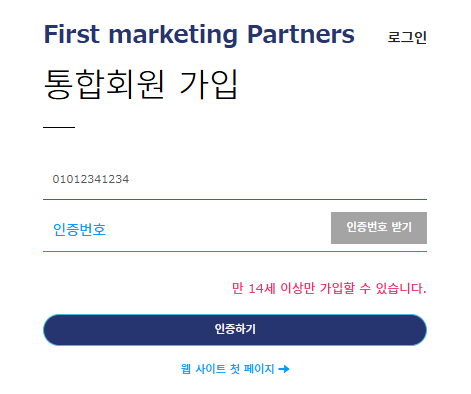Click the short divider line under the heading
The height and width of the screenshot is (394, 471).
click(59, 127)
